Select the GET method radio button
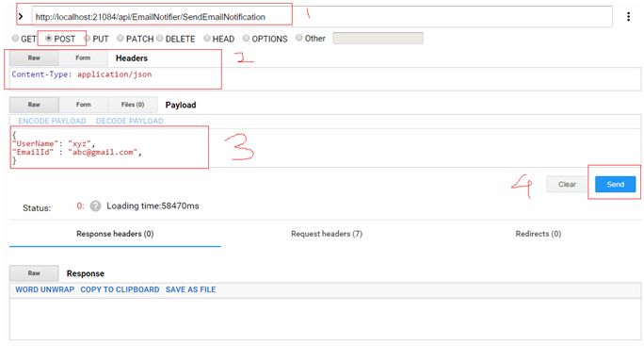Viewport: 644px width, 346px height. [x=15, y=38]
